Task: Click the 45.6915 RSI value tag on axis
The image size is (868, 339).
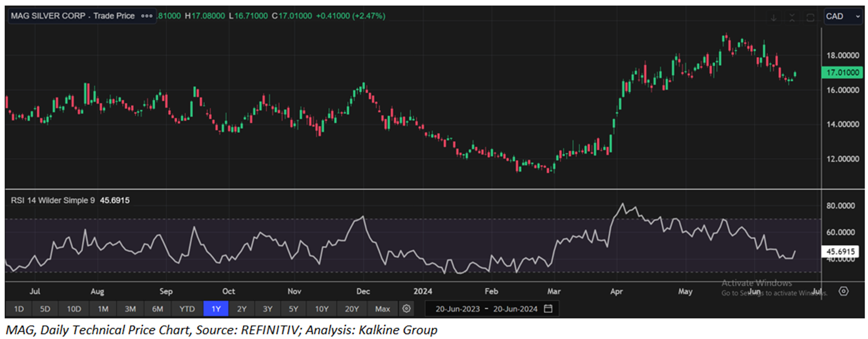Action: (x=842, y=252)
